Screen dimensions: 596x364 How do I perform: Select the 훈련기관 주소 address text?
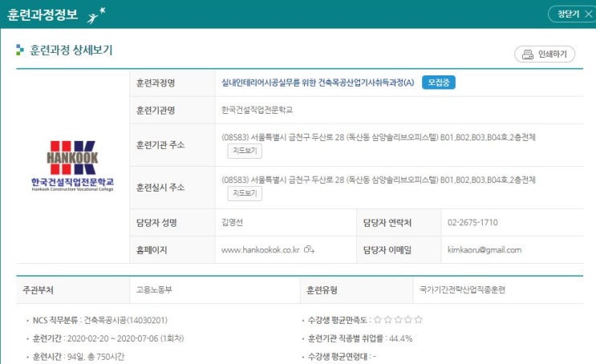(x=378, y=137)
